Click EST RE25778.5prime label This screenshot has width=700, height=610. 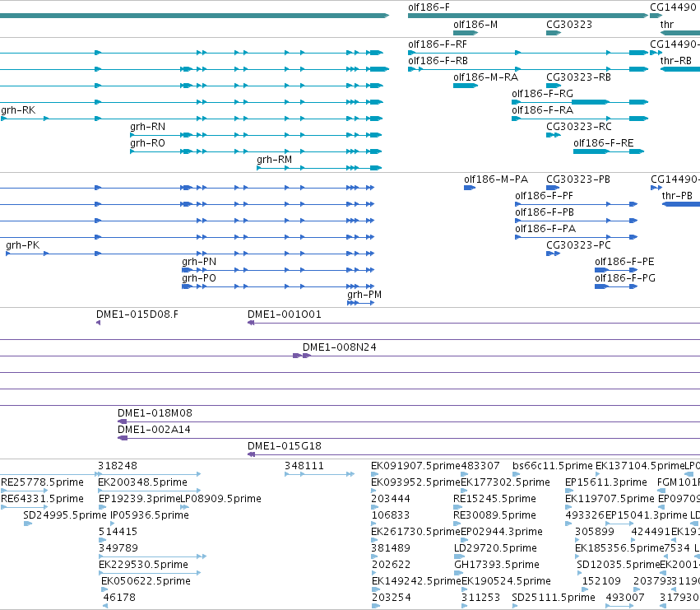[x=43, y=483]
